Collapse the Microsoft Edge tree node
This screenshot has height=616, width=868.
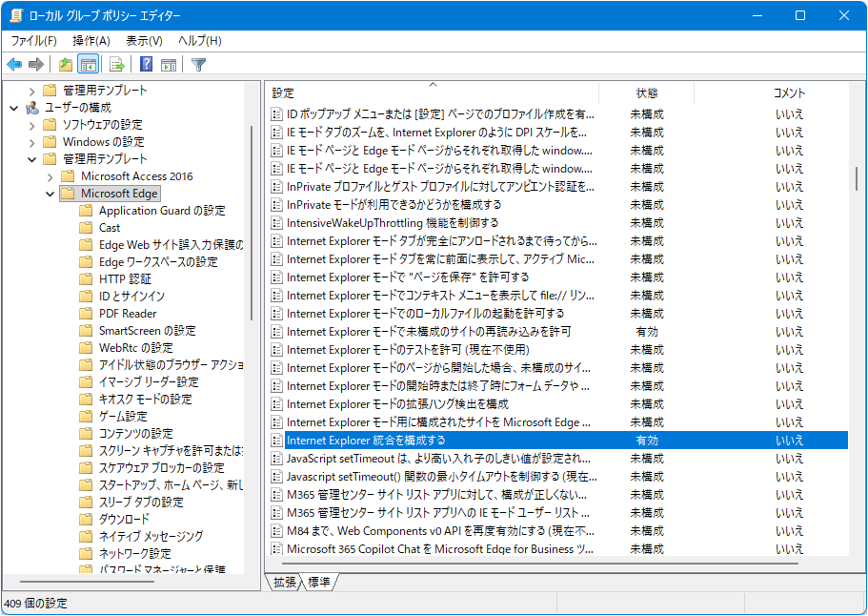[50, 194]
